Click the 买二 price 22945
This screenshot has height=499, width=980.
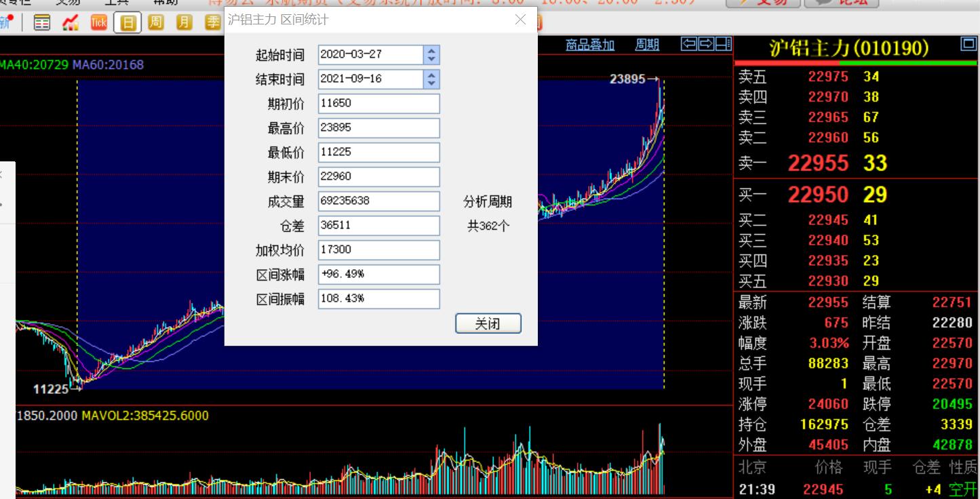pyautogui.click(x=828, y=220)
